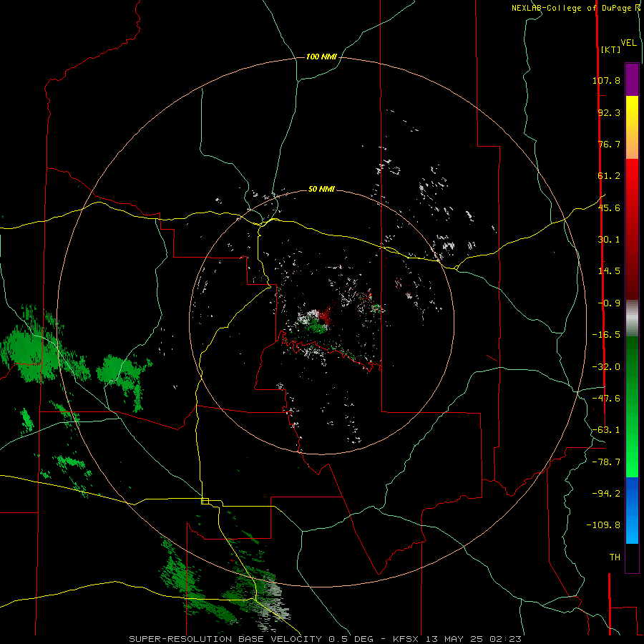Select the 76.7 velocity scale label

(x=609, y=144)
